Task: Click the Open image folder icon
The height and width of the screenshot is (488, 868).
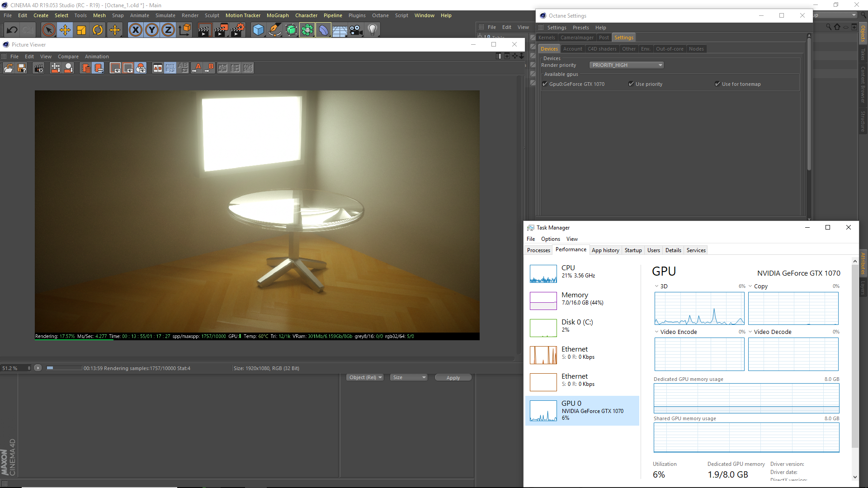Action: pos(9,68)
